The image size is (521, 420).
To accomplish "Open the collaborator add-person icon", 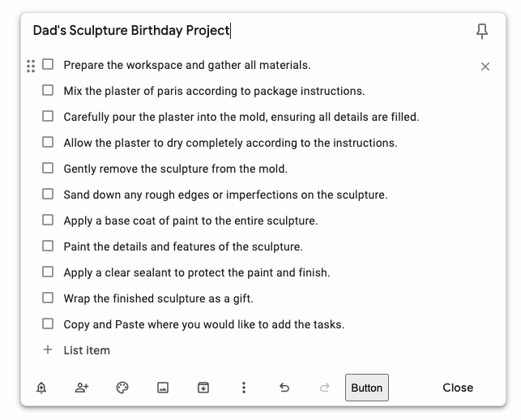I will pyautogui.click(x=82, y=388).
